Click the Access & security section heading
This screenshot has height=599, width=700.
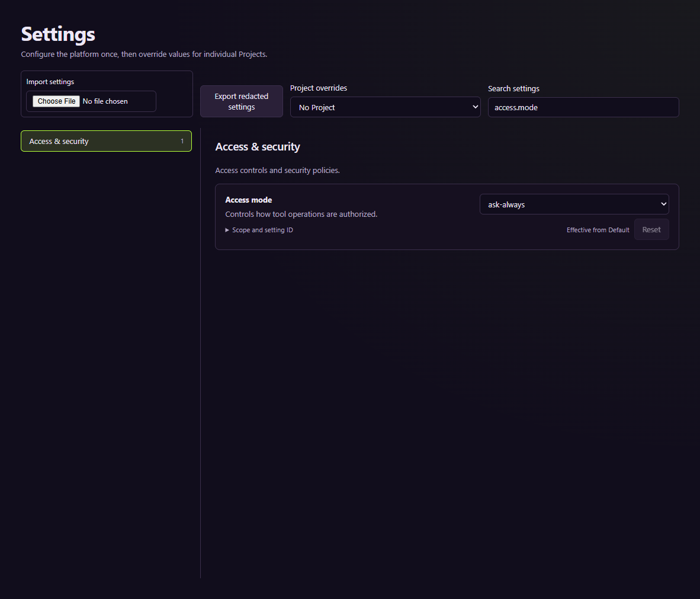(258, 146)
